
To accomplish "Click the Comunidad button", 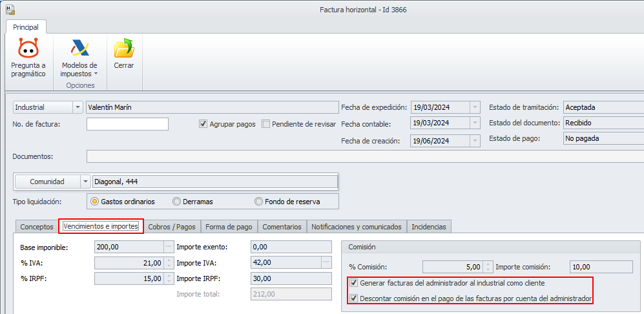I will pos(48,182).
